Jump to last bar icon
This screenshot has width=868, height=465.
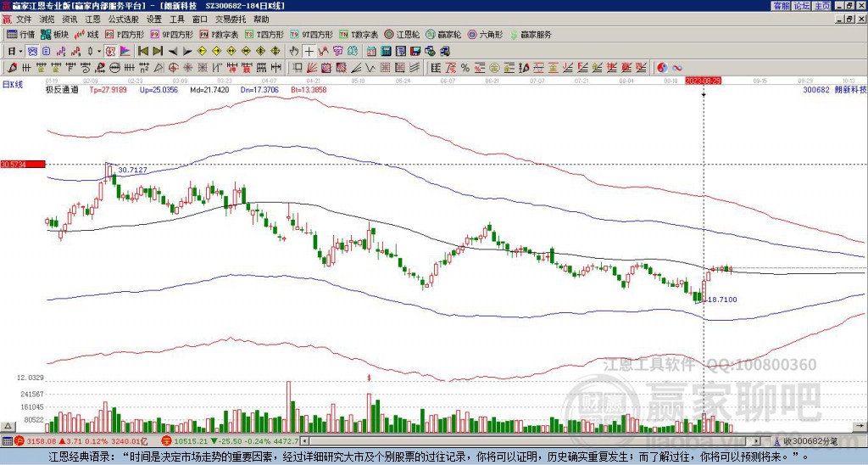[158, 52]
